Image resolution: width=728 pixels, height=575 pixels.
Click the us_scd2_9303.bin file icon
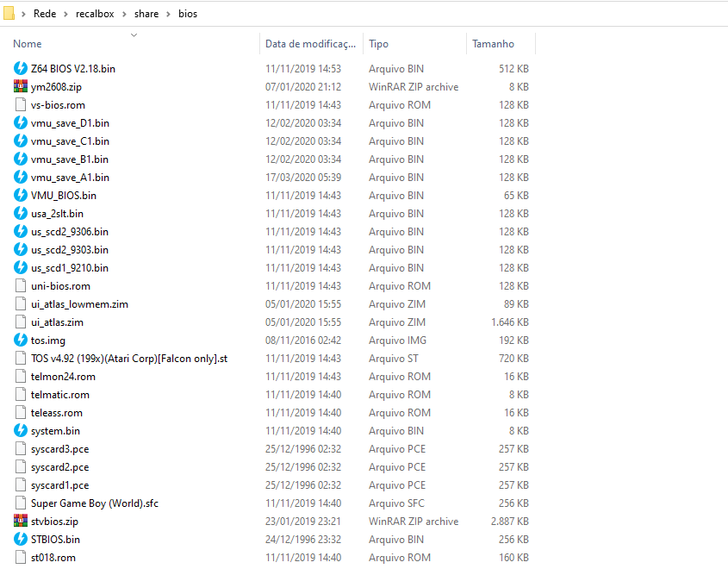pos(21,249)
